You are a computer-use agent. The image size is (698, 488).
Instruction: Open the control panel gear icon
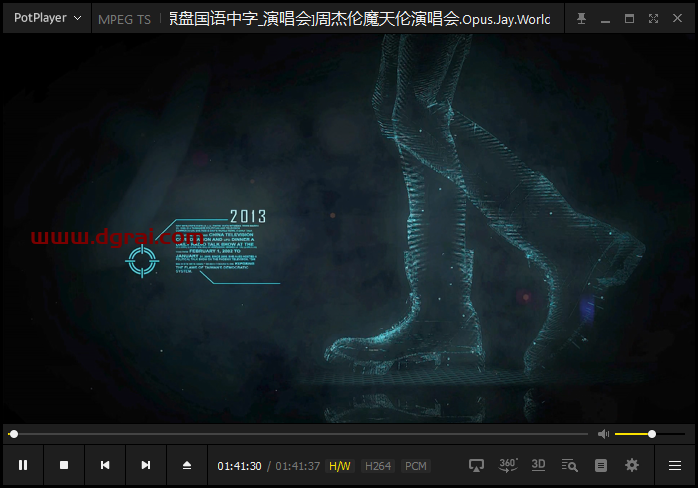pyautogui.click(x=632, y=465)
